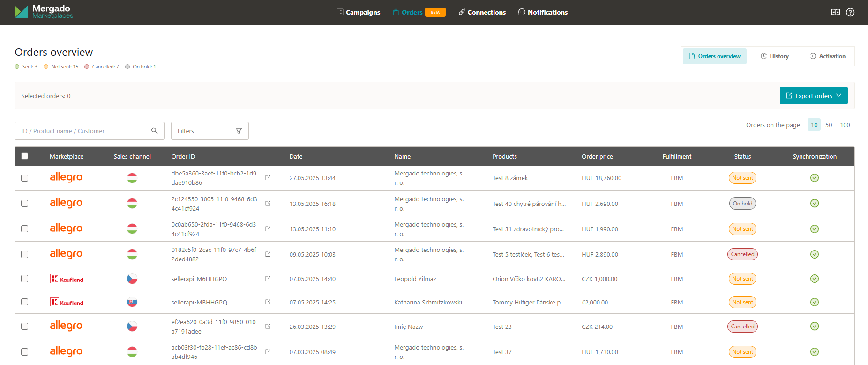Open external link for order sellerapi-MBHHGPQ
868x365 pixels.
tap(268, 302)
